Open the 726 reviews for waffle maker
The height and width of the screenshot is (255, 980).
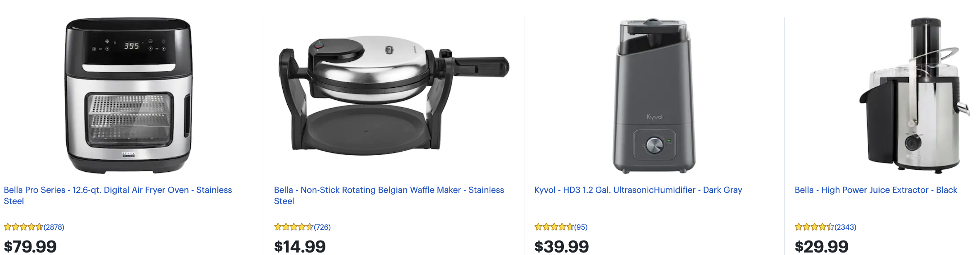322,227
